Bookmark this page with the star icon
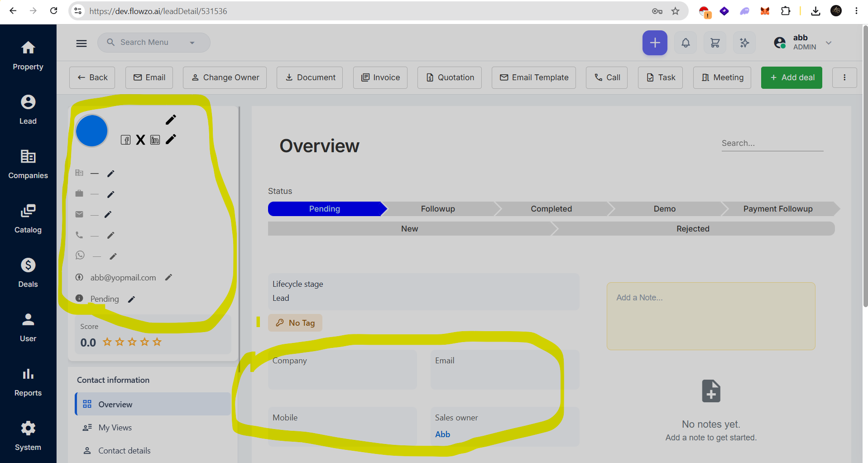The height and width of the screenshot is (463, 868). click(675, 11)
